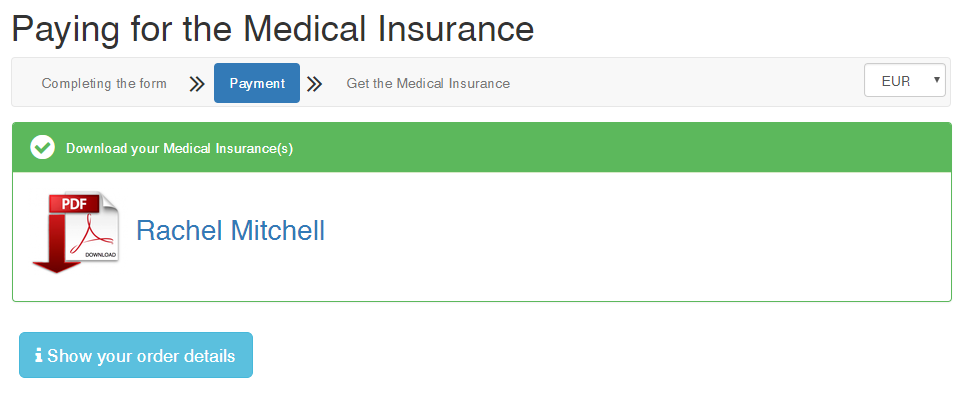Click the Acrobat logo on the file icon
Viewport: 963px width, 397px height.
coord(92,235)
